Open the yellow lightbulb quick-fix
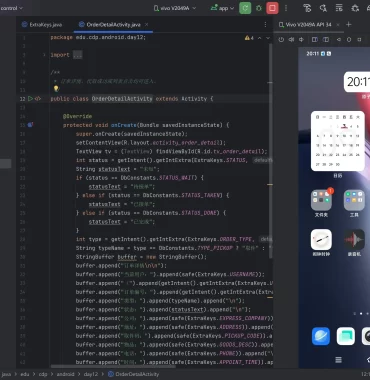Image resolution: width=370 pixels, height=380 pixels. point(56,89)
